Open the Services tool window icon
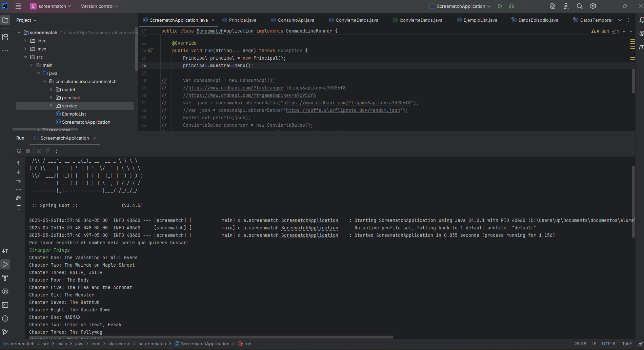The image size is (644, 350). pos(5,291)
